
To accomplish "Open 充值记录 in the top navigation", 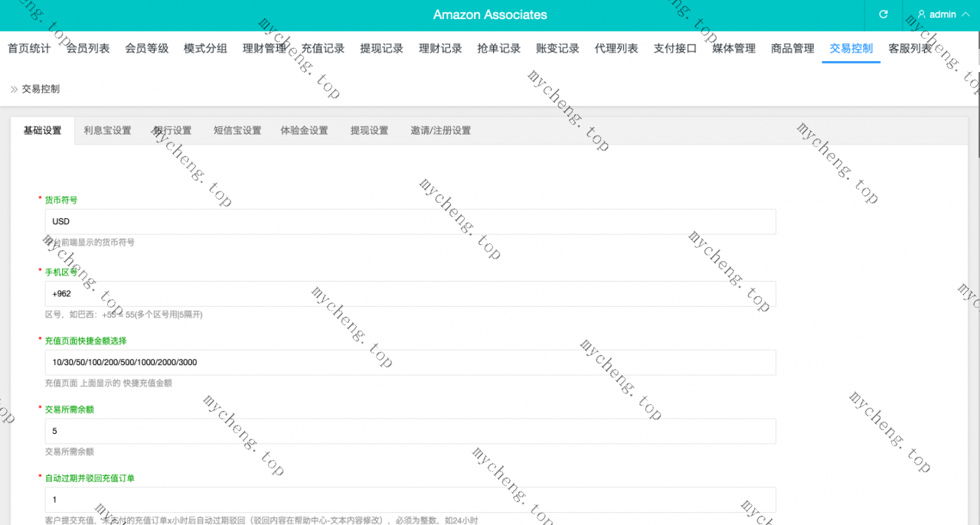I will [x=323, y=48].
